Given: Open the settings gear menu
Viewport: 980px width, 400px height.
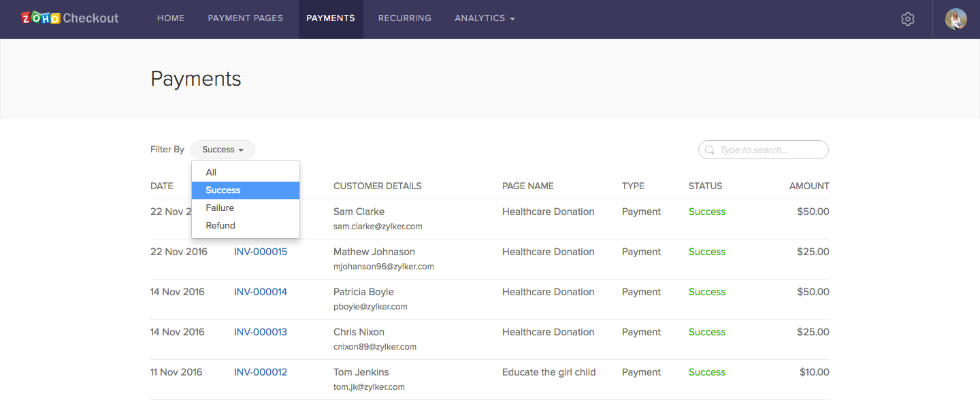Looking at the screenshot, I should click(x=907, y=18).
